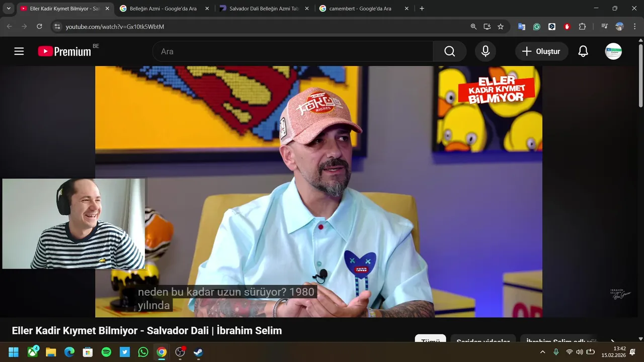
Task: Open Steam from taskbar
Action: (198, 352)
